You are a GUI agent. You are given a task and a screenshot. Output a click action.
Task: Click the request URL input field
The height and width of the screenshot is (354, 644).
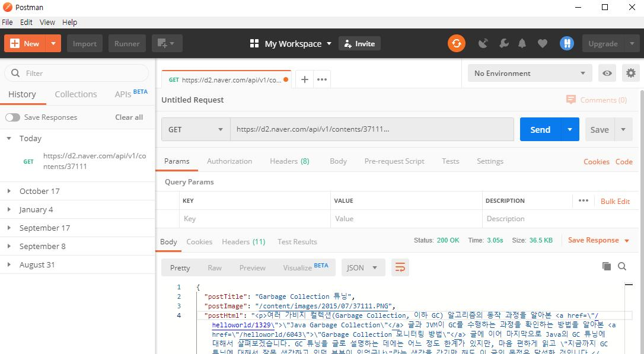pyautogui.click(x=372, y=129)
